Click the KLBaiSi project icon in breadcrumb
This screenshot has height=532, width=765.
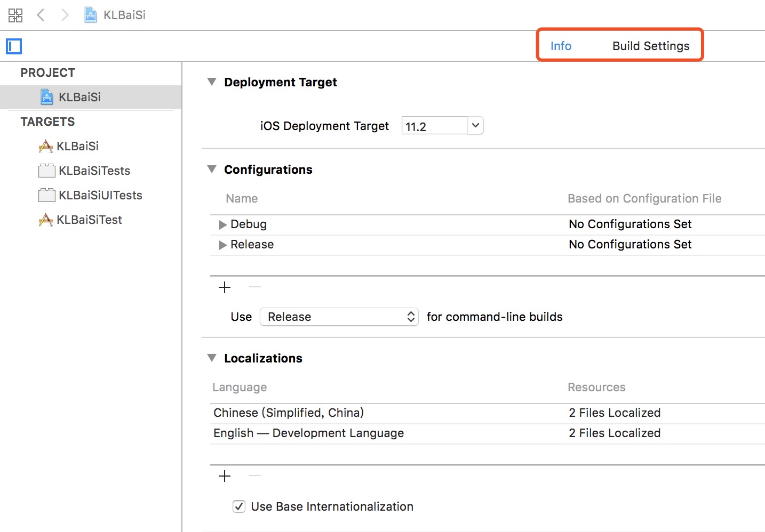[91, 15]
